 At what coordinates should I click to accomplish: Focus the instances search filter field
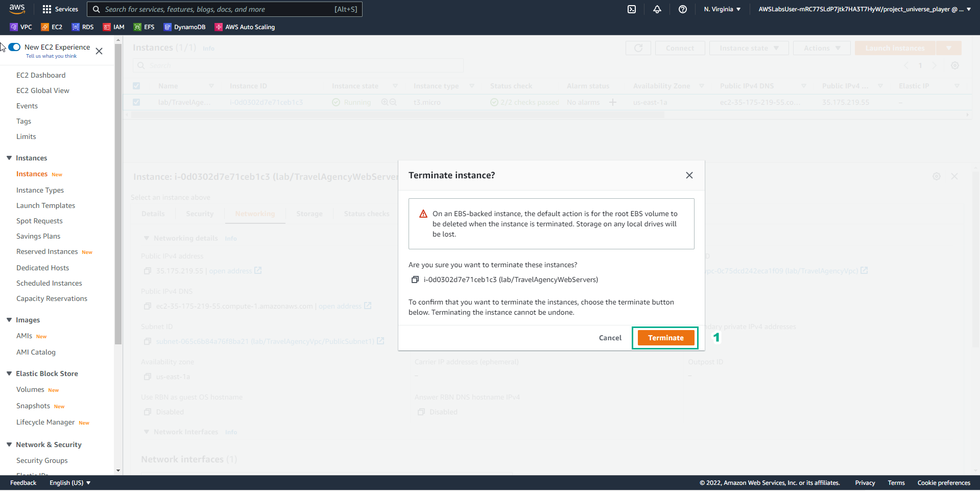pyautogui.click(x=298, y=65)
